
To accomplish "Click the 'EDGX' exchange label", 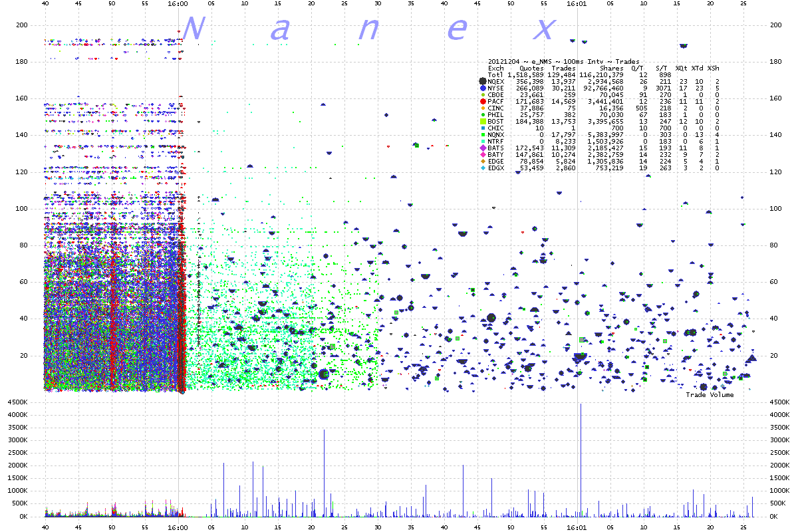I will pyautogui.click(x=495, y=168).
